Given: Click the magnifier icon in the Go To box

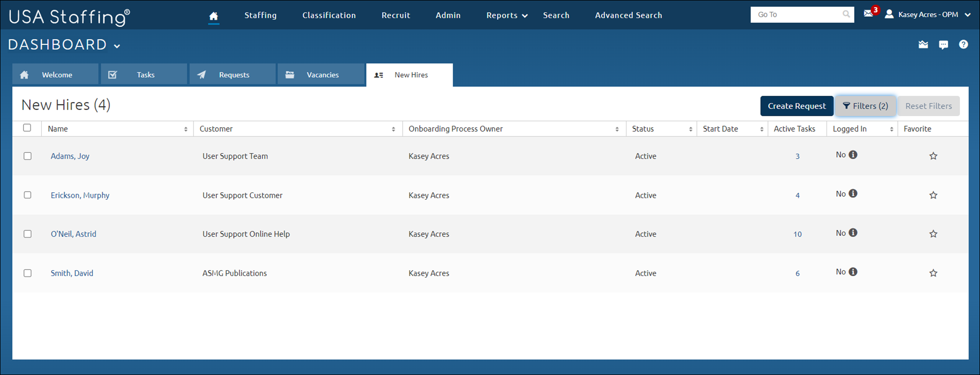Looking at the screenshot, I should (846, 15).
